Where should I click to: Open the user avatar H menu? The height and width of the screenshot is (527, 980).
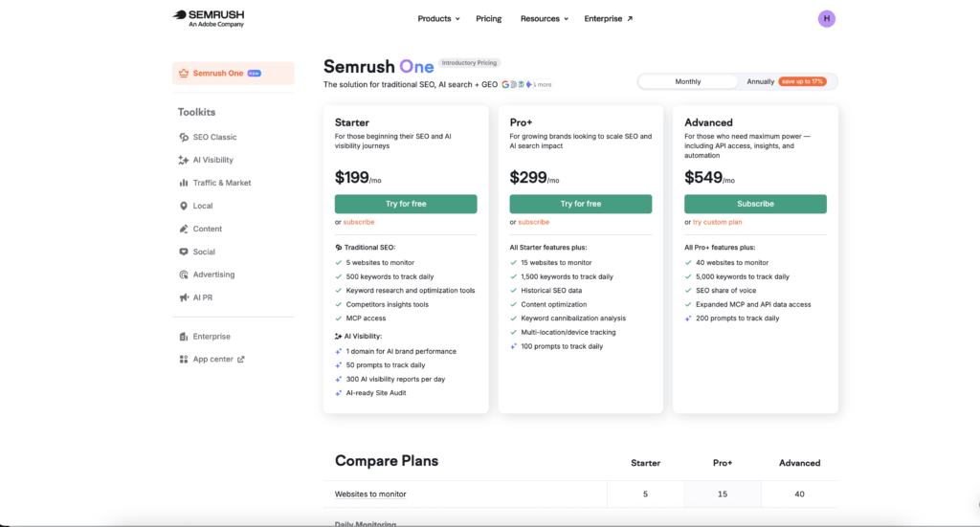(826, 19)
